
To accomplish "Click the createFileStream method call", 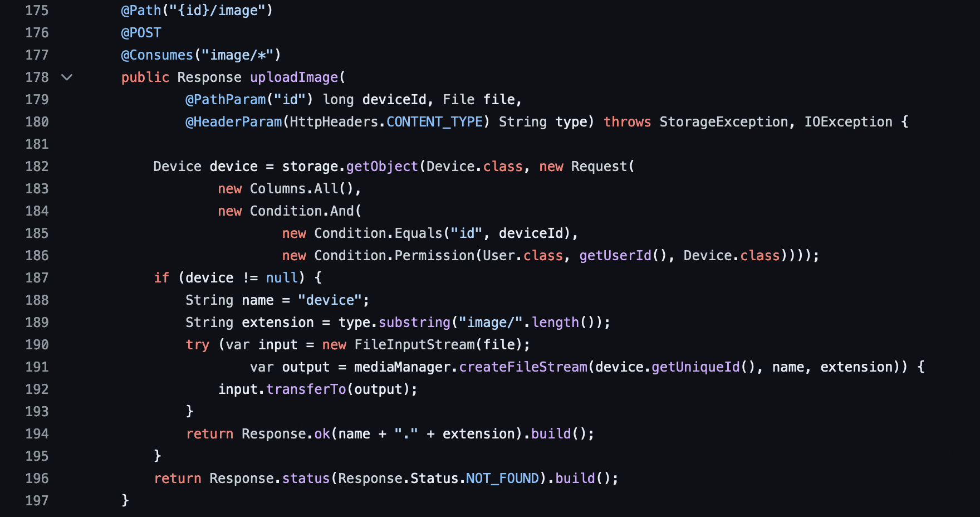I will (x=523, y=367).
